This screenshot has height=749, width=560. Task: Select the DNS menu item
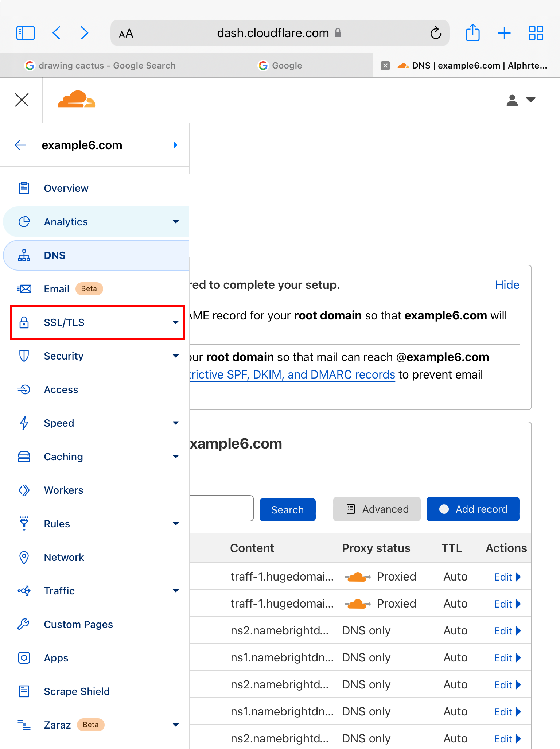click(96, 255)
